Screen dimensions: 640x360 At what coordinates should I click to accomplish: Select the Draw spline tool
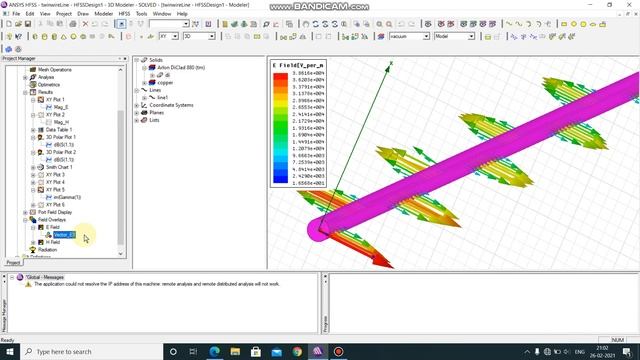(518, 24)
